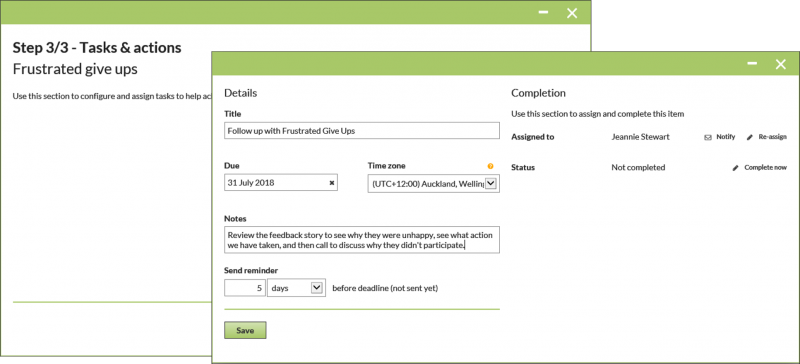The height and width of the screenshot is (364, 800).
Task: Click the Complete now pencil icon
Action: 735,168
